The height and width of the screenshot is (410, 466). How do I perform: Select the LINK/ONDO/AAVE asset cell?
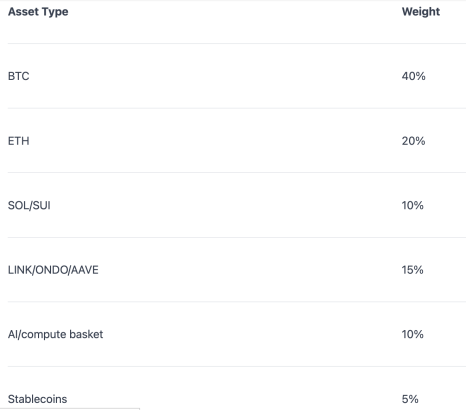(x=53, y=270)
